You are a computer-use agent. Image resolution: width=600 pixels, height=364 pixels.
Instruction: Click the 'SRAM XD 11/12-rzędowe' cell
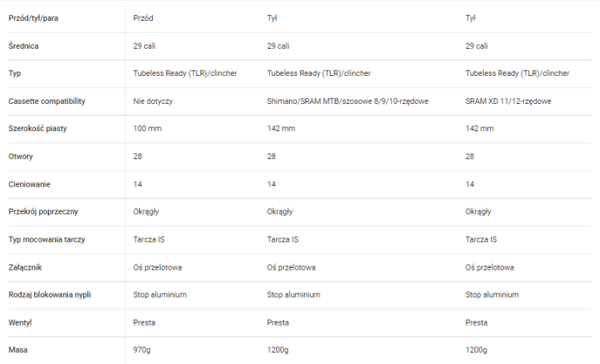[x=508, y=102]
